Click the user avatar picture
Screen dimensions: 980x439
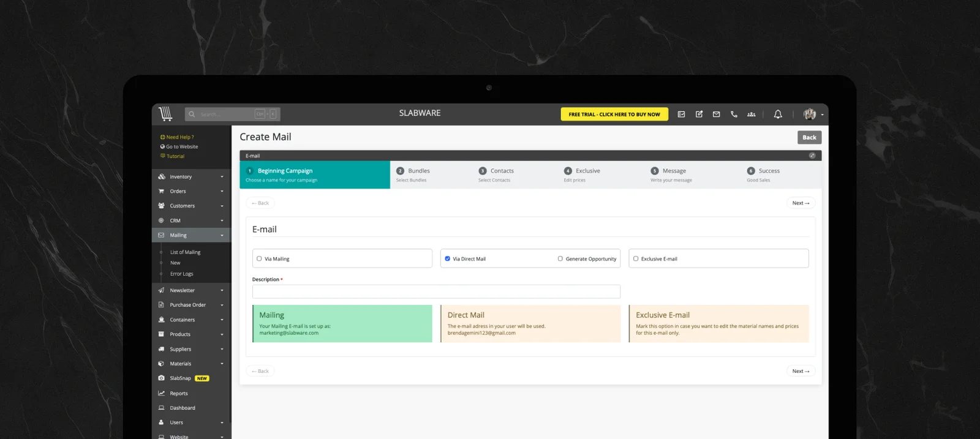(x=810, y=114)
